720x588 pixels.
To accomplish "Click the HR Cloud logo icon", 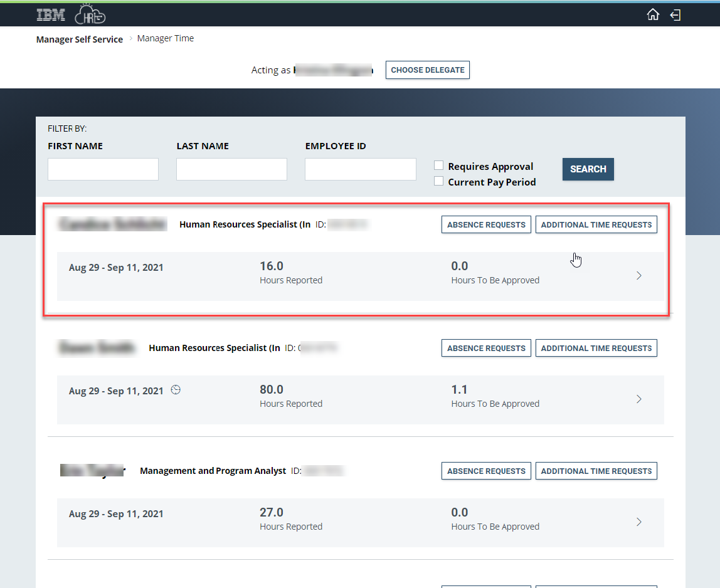I will tap(90, 14).
